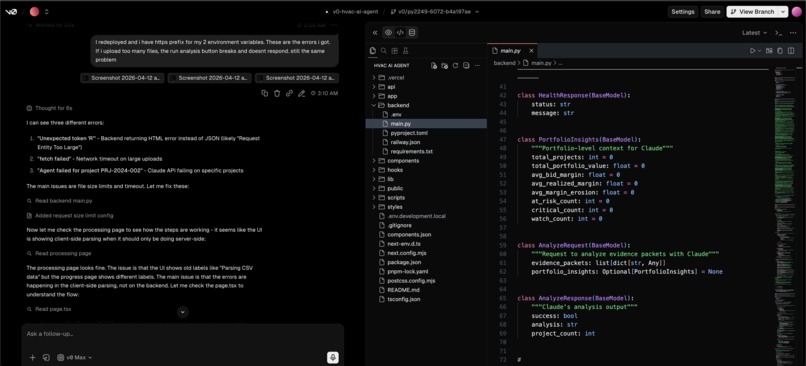
Task: Run the main.py file
Action: [752, 50]
